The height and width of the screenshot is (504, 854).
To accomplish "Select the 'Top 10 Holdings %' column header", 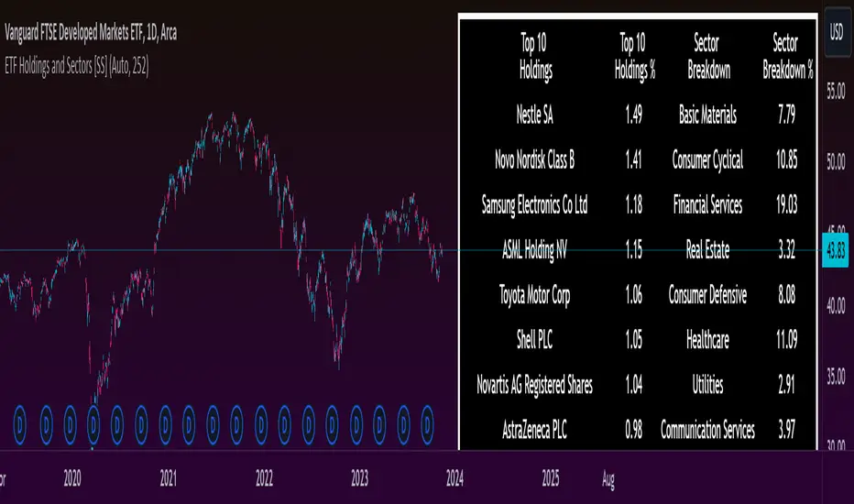I will (634, 56).
